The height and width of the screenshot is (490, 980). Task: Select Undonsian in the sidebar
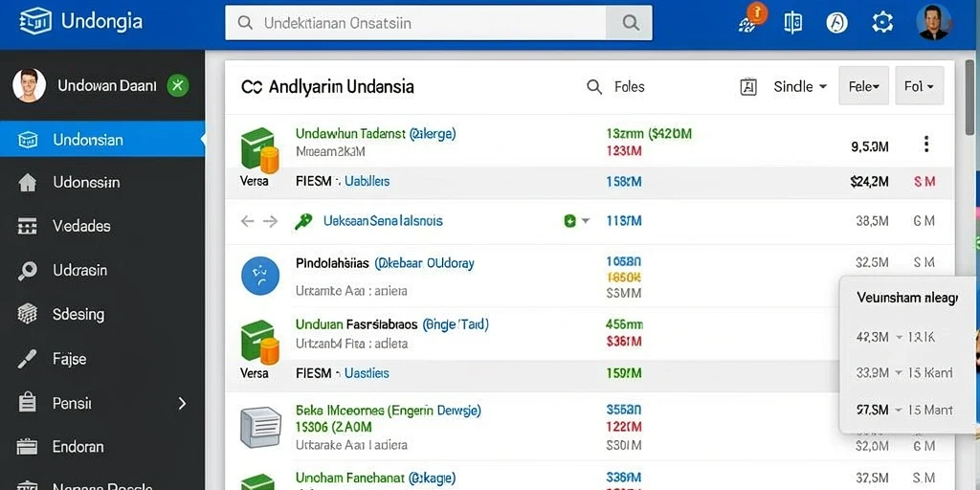(x=101, y=139)
